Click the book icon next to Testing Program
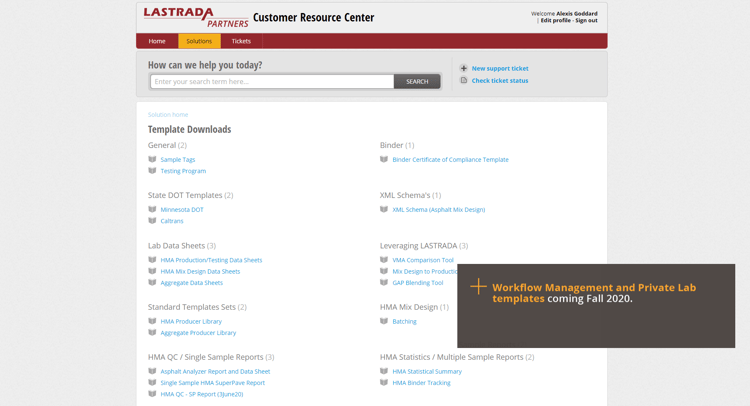 coord(152,171)
